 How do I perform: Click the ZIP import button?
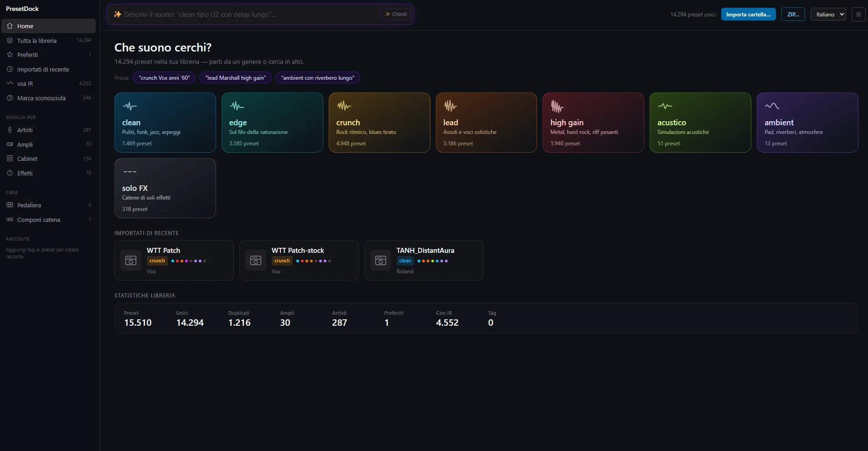[x=793, y=15]
